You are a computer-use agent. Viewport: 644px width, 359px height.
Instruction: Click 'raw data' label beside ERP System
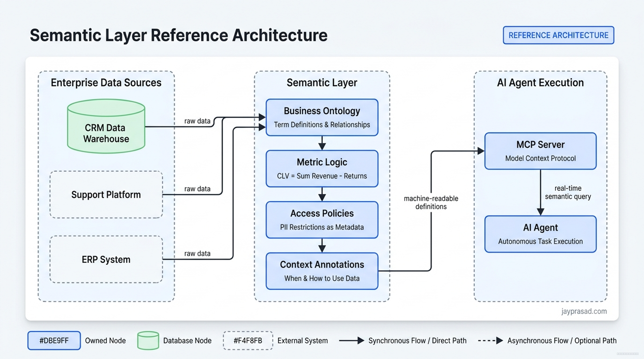point(197,254)
